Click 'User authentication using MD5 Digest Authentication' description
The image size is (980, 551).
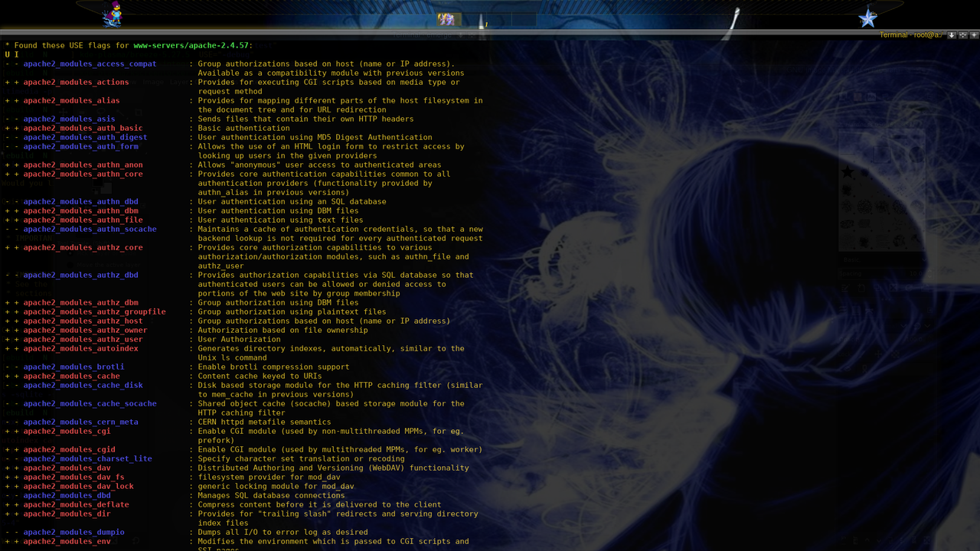315,138
